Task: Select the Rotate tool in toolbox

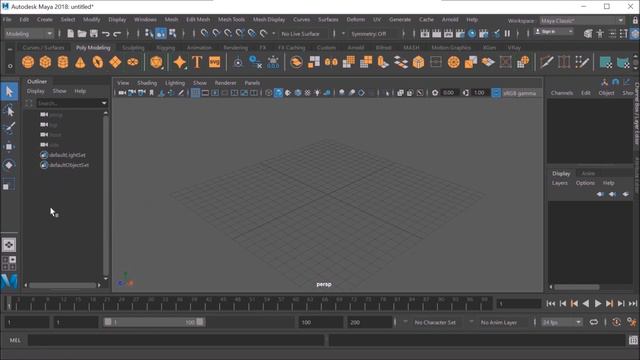Action: pos(9,165)
